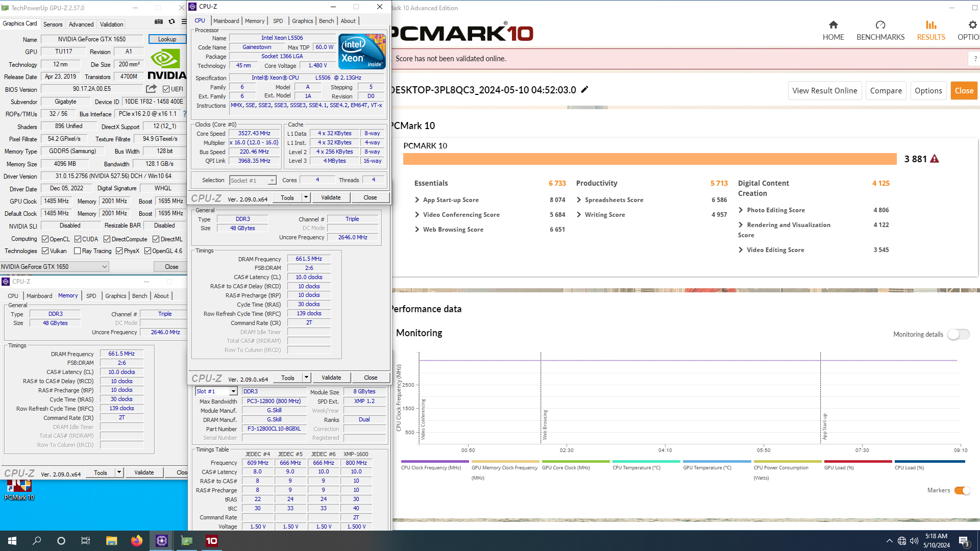Image resolution: width=980 pixels, height=551 pixels.
Task: Open the notification center icon
Action: click(x=964, y=541)
